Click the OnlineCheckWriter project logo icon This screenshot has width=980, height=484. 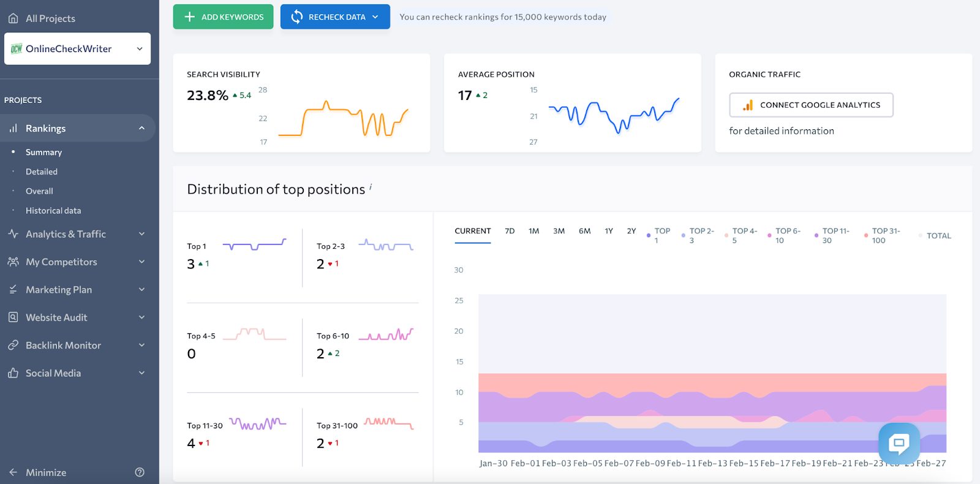[x=17, y=48]
